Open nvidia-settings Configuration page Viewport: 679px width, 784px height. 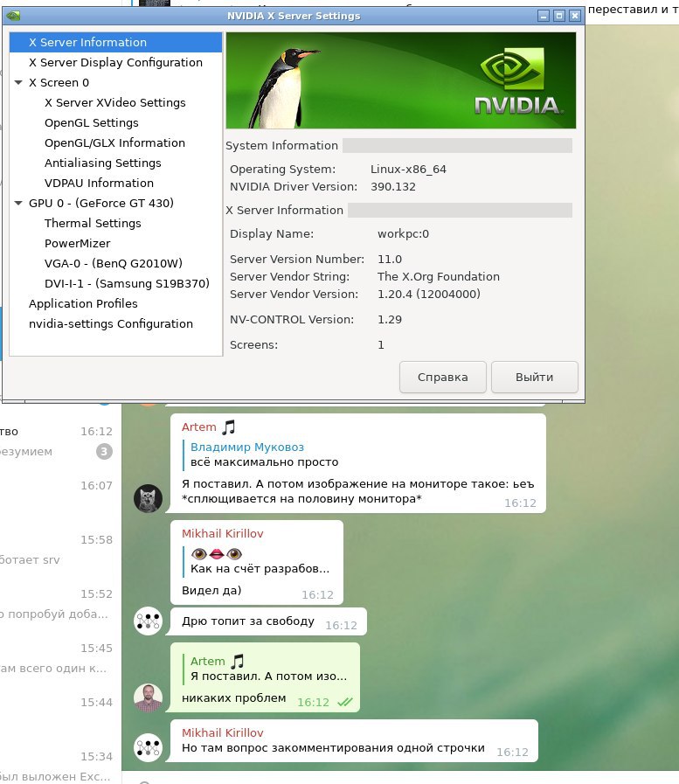pyautogui.click(x=110, y=324)
